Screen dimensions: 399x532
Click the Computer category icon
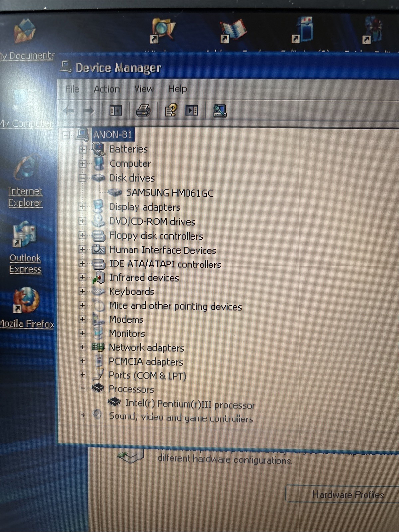point(99,163)
